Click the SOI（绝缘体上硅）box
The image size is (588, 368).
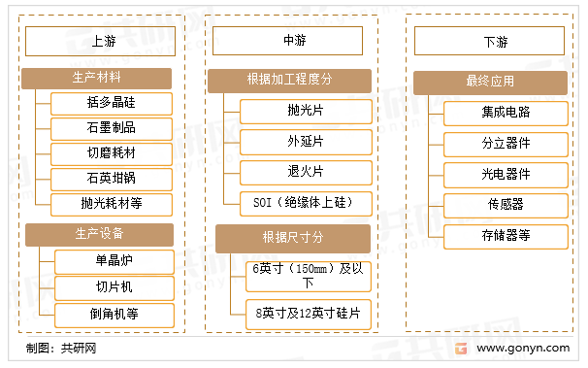[306, 204]
